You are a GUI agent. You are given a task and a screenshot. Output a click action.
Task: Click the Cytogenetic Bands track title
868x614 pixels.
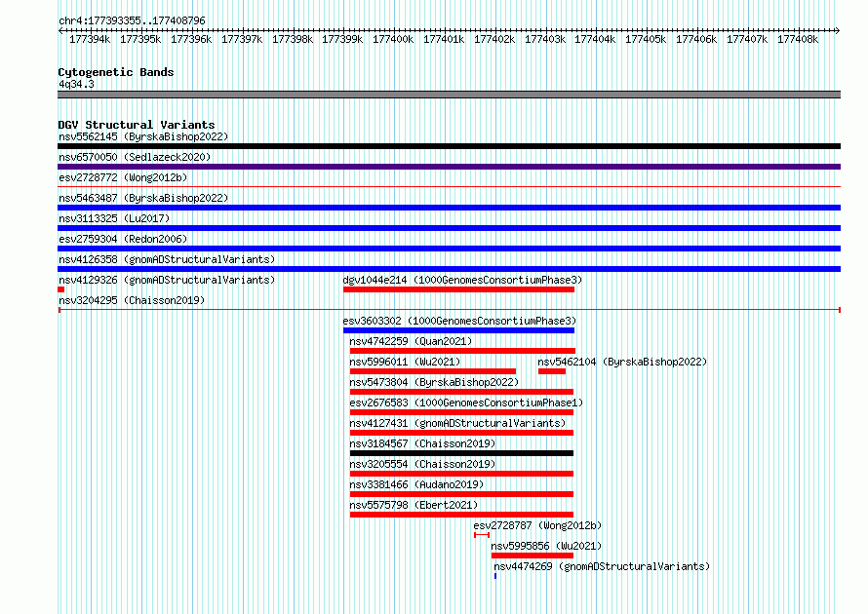coord(116,72)
